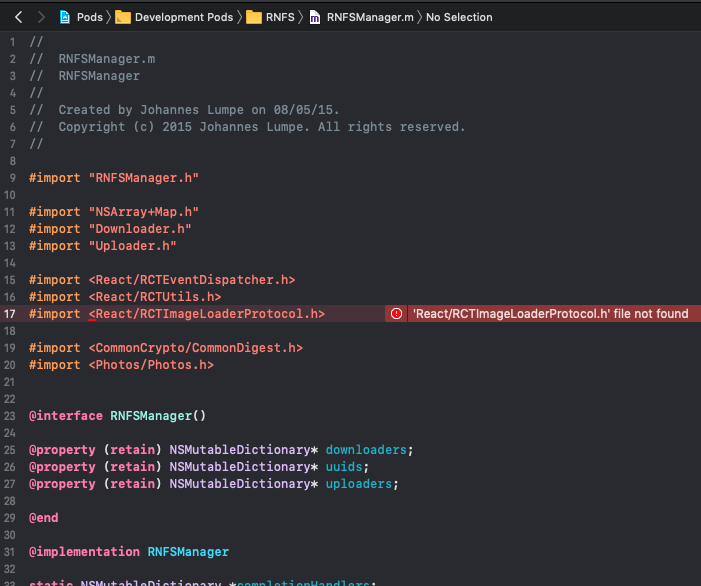Screen dimensions: 701x586
Task: Open the Development Pods breadcrumb
Action: [184, 17]
